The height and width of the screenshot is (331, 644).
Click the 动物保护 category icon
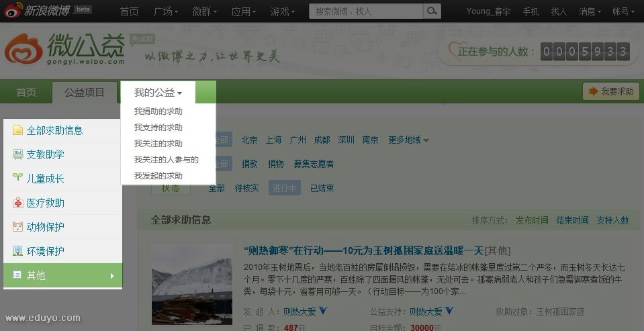[17, 227]
